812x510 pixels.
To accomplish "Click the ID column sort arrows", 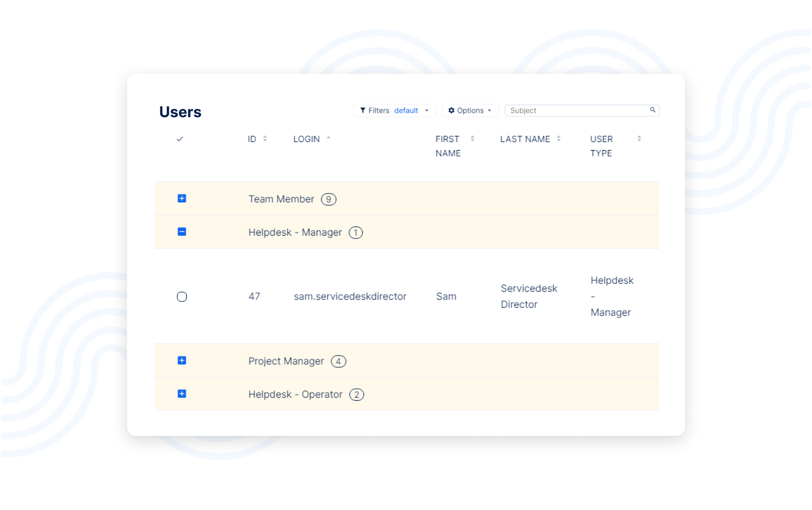I will tap(265, 138).
